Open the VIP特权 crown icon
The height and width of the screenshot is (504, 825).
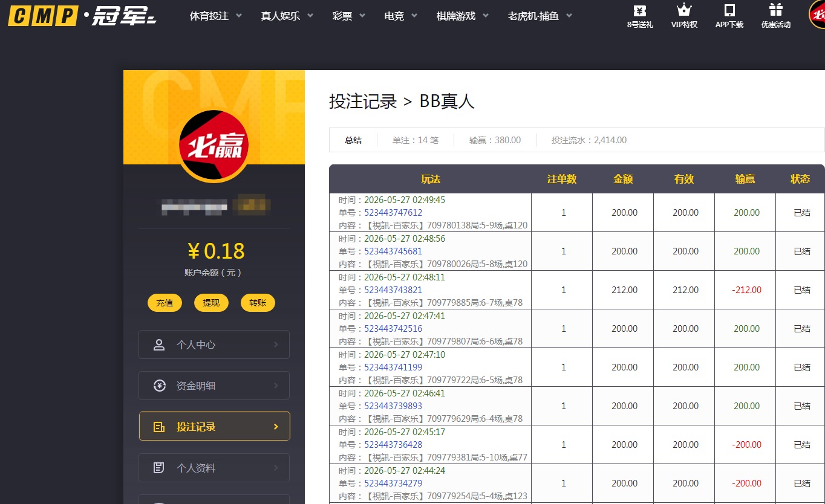pyautogui.click(x=684, y=10)
